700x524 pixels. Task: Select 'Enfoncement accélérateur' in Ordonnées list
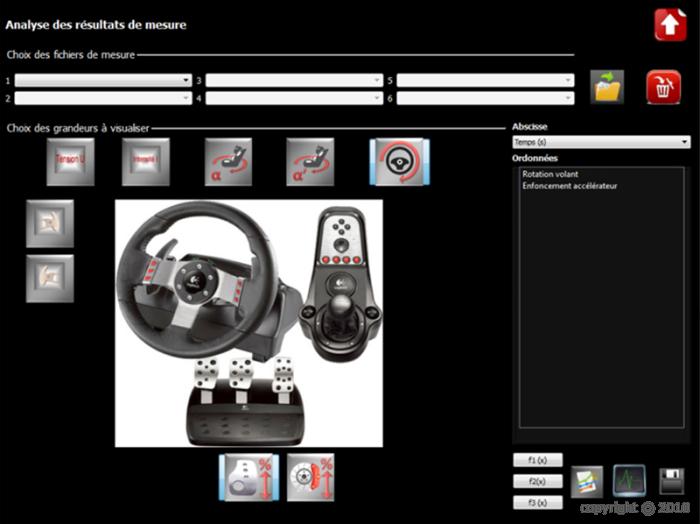tap(570, 186)
